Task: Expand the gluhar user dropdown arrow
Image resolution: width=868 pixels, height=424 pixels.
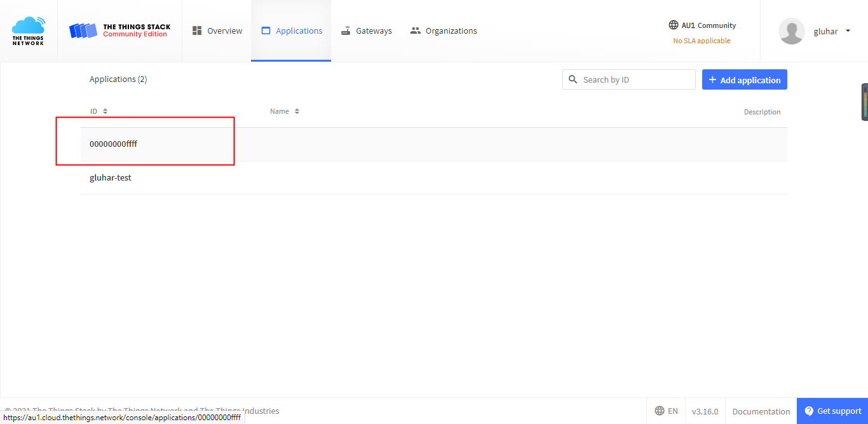Action: tap(848, 31)
